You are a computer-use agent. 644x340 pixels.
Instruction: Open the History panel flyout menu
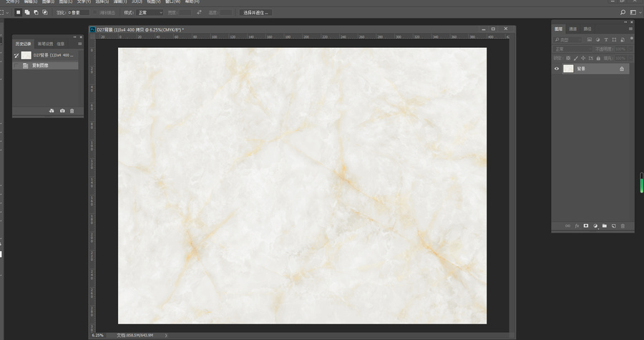[80, 44]
